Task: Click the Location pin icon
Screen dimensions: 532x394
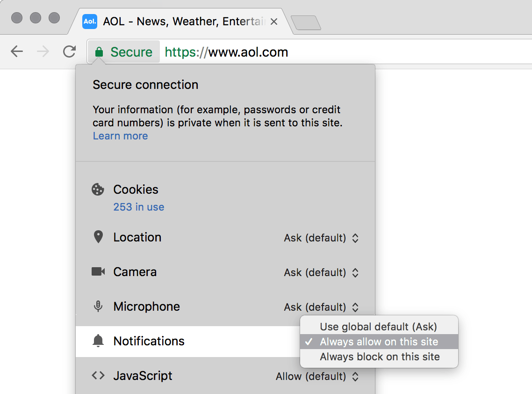Action: pos(98,237)
